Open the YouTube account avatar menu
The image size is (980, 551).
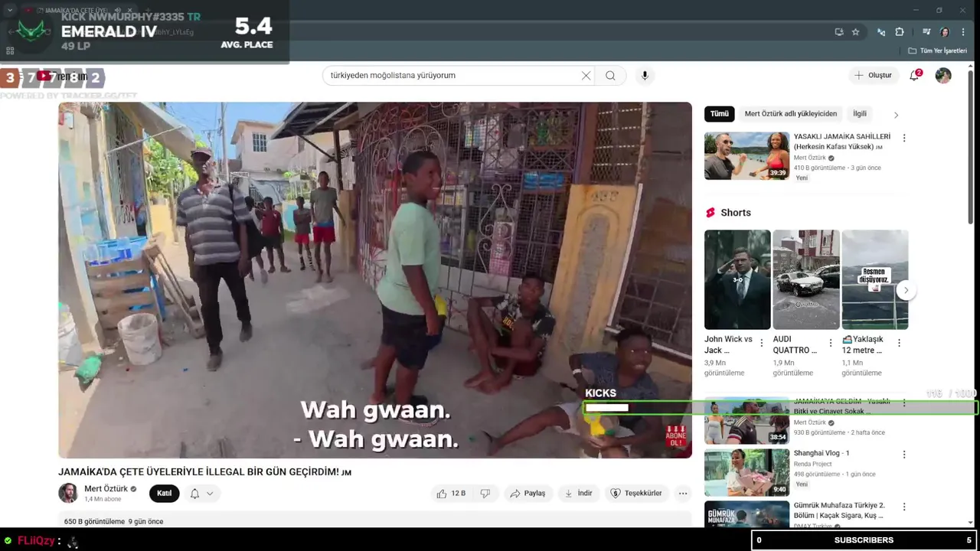(x=943, y=75)
